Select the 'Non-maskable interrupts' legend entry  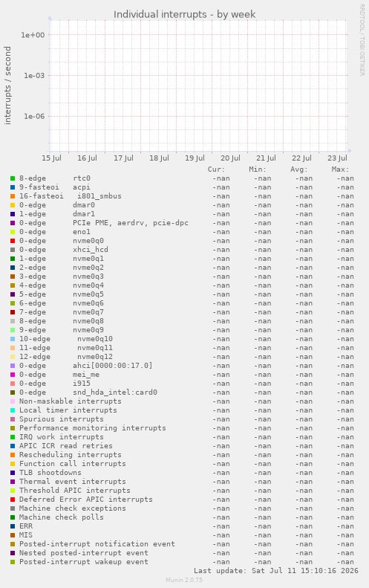tap(71, 401)
